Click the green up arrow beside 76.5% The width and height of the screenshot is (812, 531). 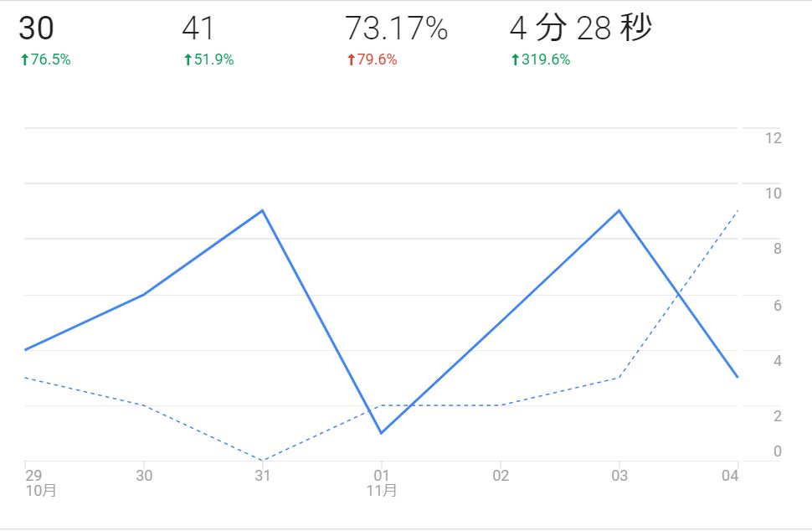24,59
